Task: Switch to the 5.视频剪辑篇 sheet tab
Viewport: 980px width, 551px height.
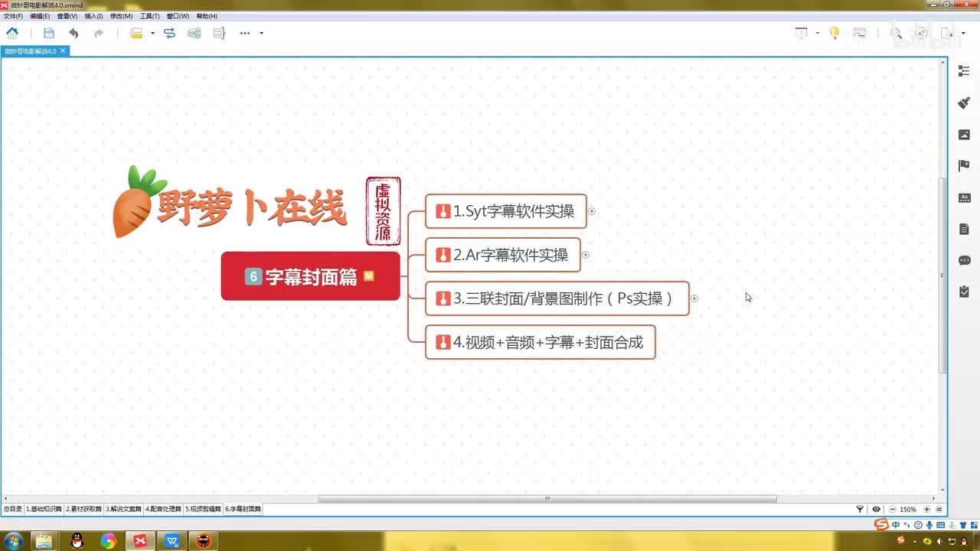Action: pos(203,509)
